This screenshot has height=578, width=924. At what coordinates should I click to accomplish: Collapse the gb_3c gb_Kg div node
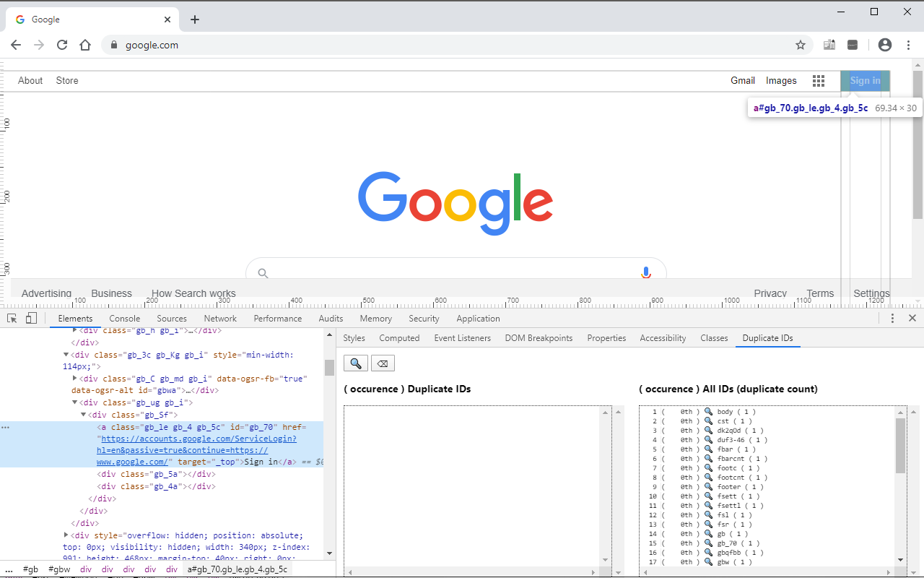coord(66,354)
